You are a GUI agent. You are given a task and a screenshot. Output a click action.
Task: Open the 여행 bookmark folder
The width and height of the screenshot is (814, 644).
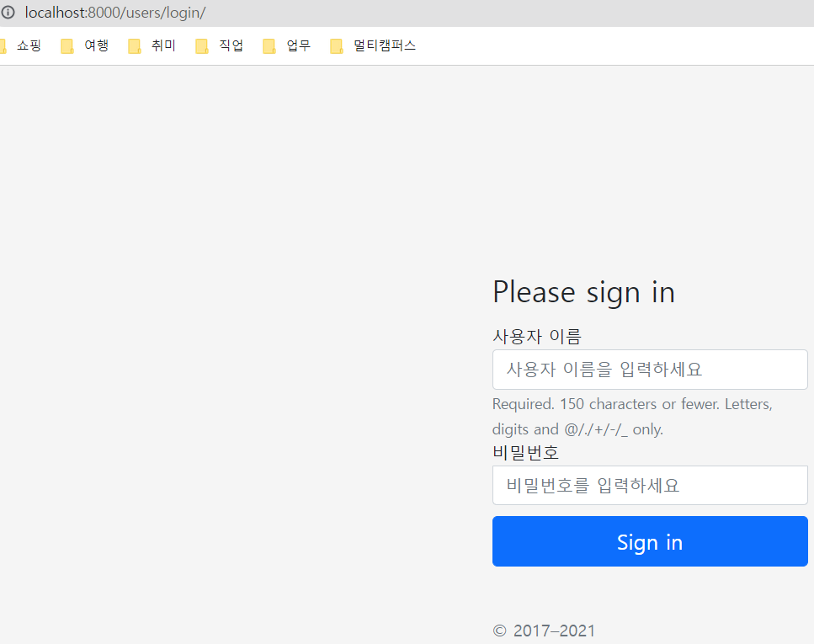85,45
